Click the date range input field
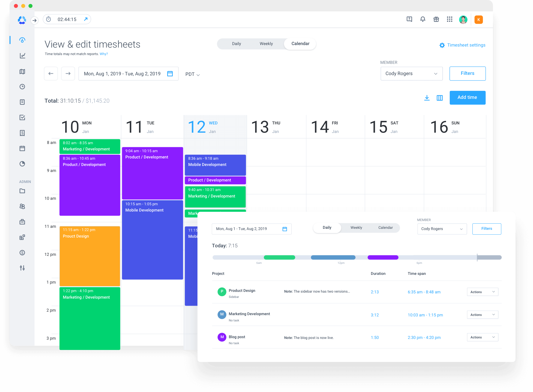The height and width of the screenshot is (392, 533). [123, 74]
